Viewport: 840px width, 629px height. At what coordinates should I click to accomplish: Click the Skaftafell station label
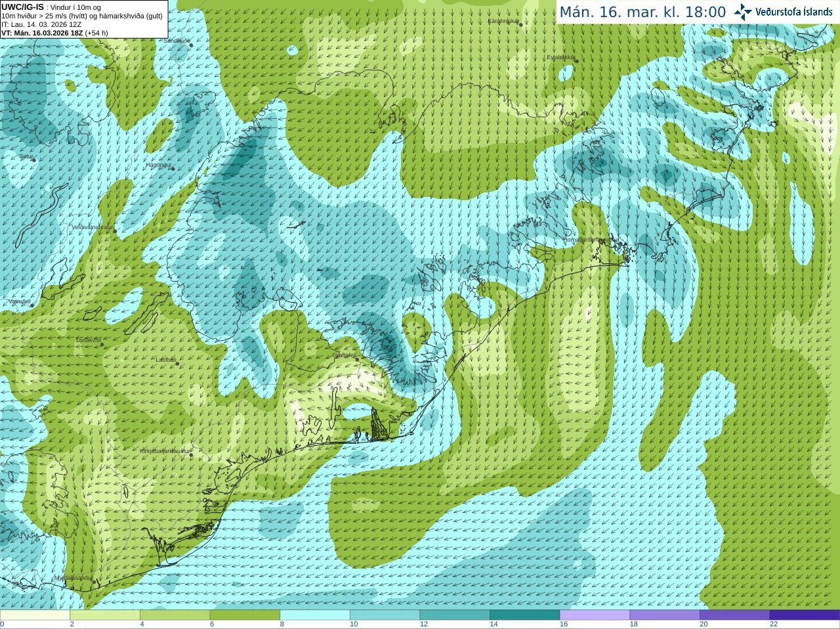[x=344, y=355]
